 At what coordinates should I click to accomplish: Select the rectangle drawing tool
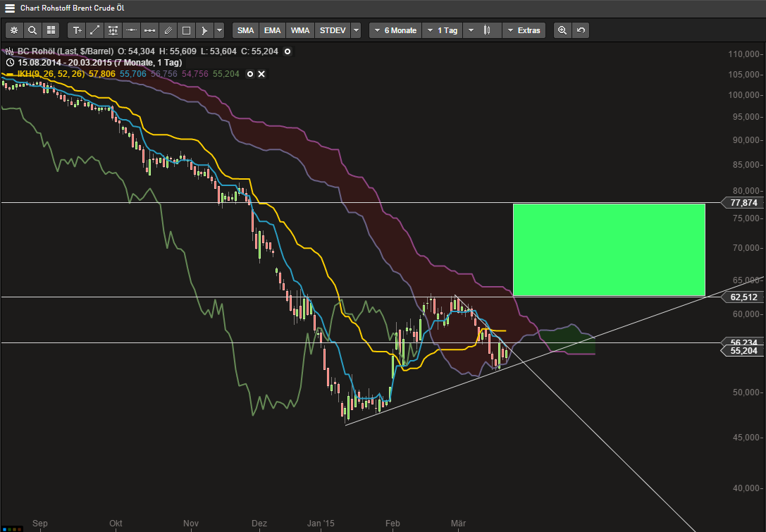coord(185,30)
